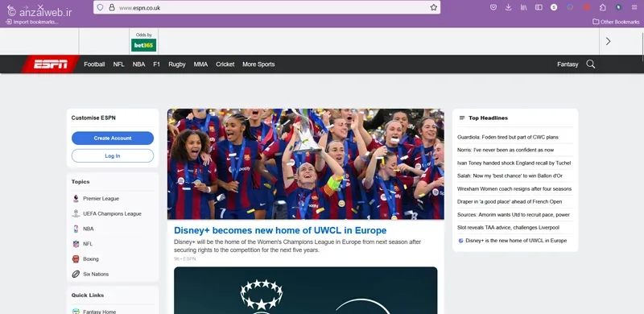Read 'Norris: I've never been as confident as now'
Image resolution: width=644 pixels, height=314 pixels.
tap(506, 150)
